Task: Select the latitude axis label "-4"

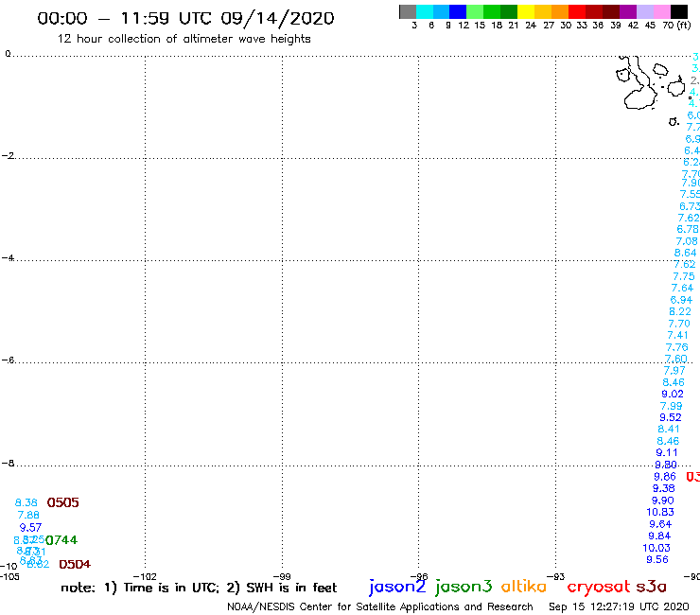Action: coord(8,258)
